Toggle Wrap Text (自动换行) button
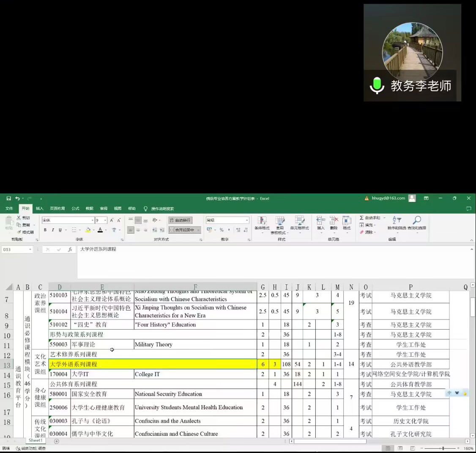The image size is (476, 453). (181, 220)
